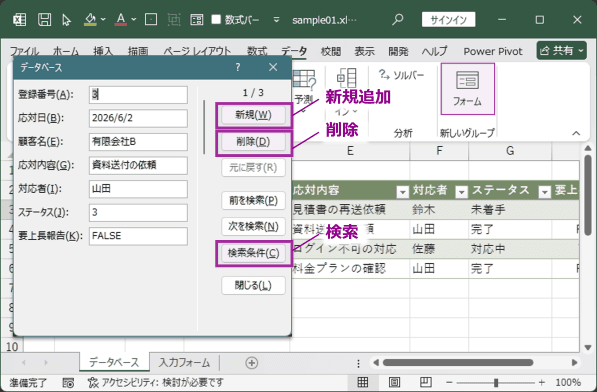
Task: Add a new sheet with the plus icon
Action: (x=251, y=363)
